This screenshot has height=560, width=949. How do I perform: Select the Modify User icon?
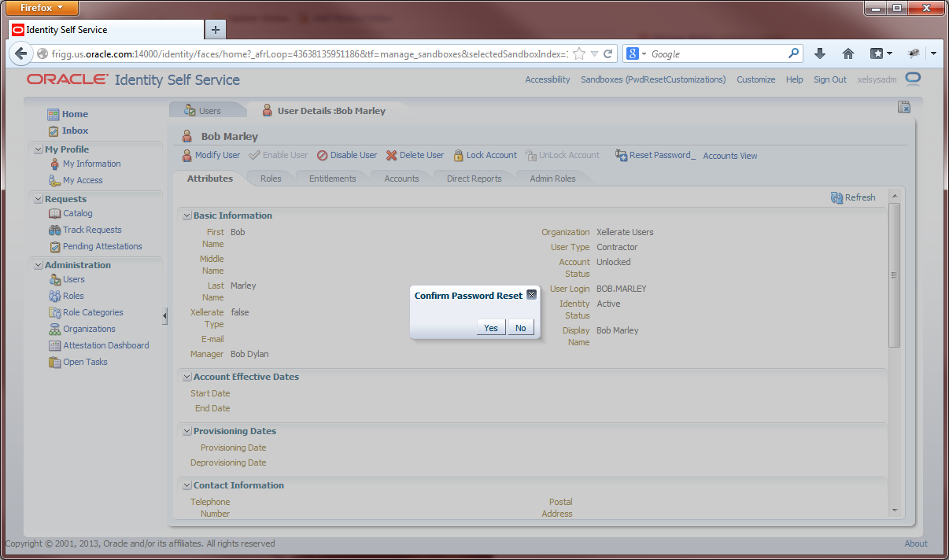tap(188, 155)
